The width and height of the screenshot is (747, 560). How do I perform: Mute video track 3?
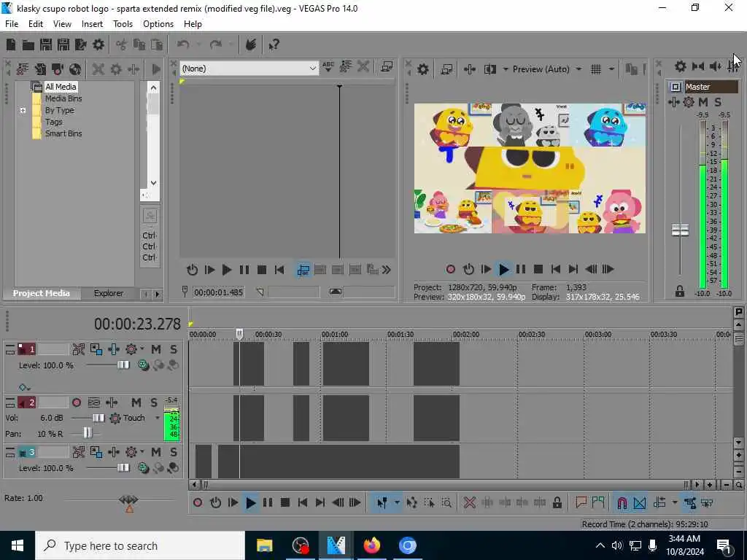point(156,452)
